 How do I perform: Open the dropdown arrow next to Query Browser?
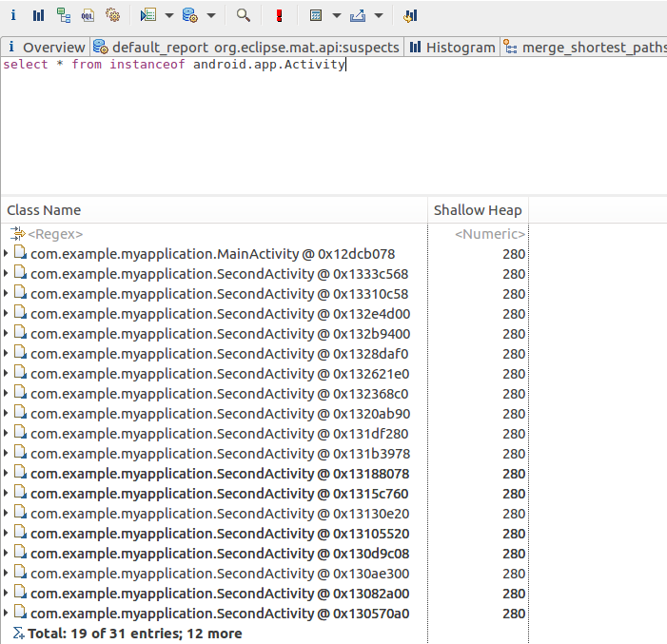point(211,16)
